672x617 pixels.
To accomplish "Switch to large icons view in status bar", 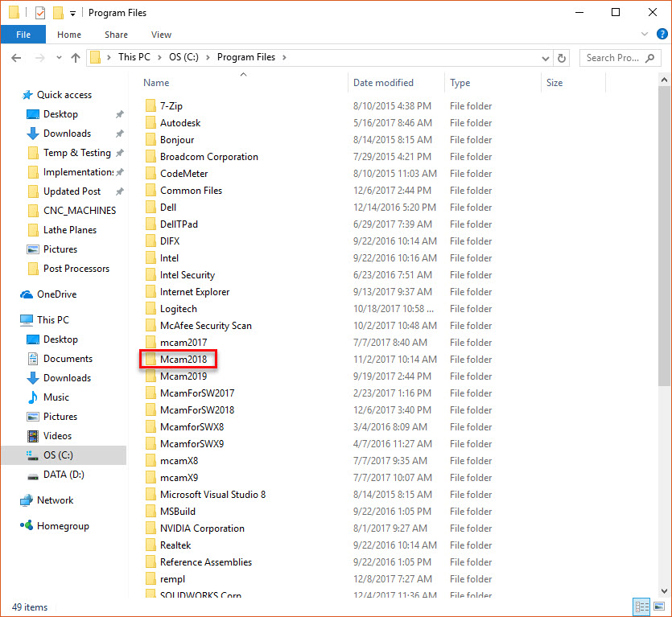I will [x=659, y=607].
